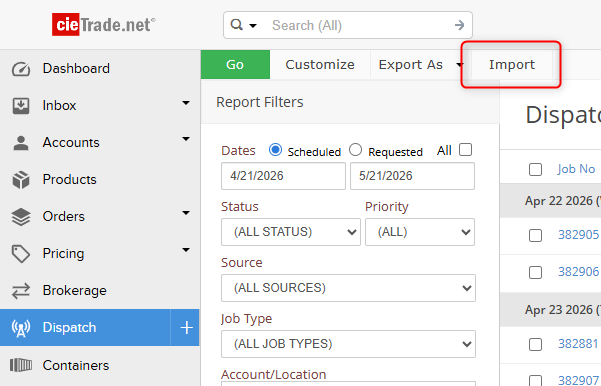The height and width of the screenshot is (386, 601).
Task: Check the checkbox for job 382906
Action: [x=535, y=273]
